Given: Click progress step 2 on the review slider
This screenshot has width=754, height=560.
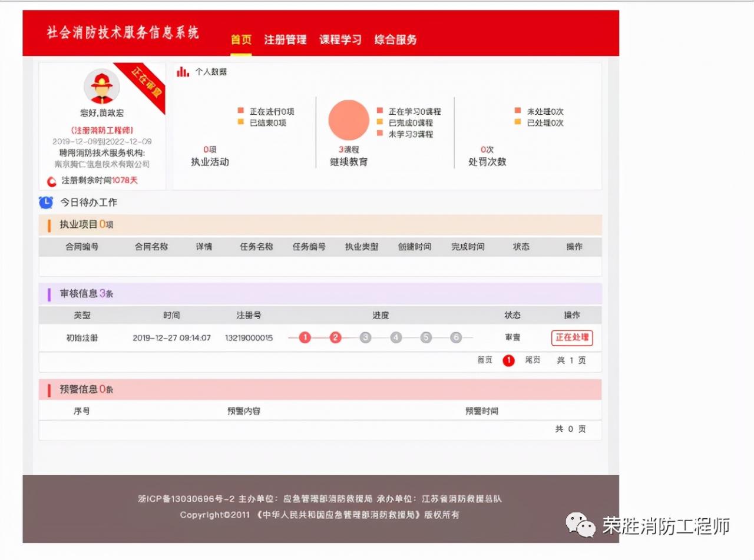Looking at the screenshot, I should click(x=335, y=337).
